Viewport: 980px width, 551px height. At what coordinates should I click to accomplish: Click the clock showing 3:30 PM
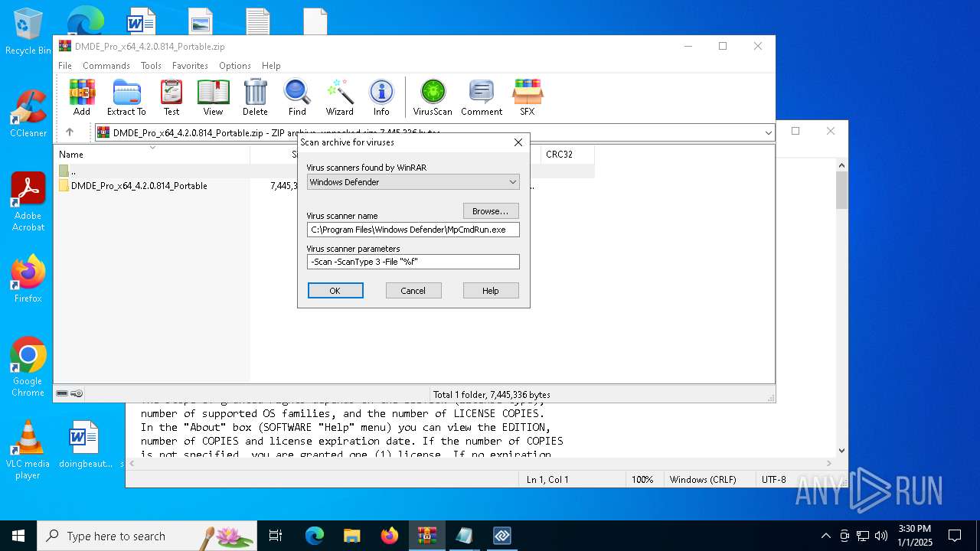pos(914,536)
